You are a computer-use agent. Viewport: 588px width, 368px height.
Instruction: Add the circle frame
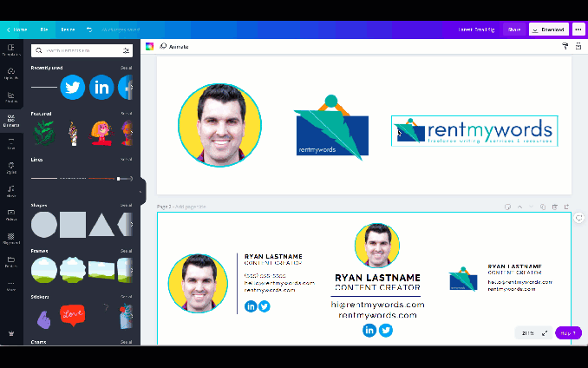click(x=44, y=270)
